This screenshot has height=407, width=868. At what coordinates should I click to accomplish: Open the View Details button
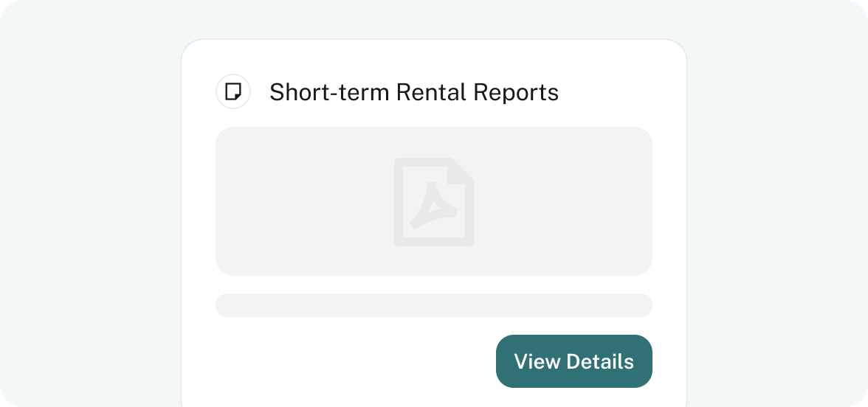coord(574,361)
